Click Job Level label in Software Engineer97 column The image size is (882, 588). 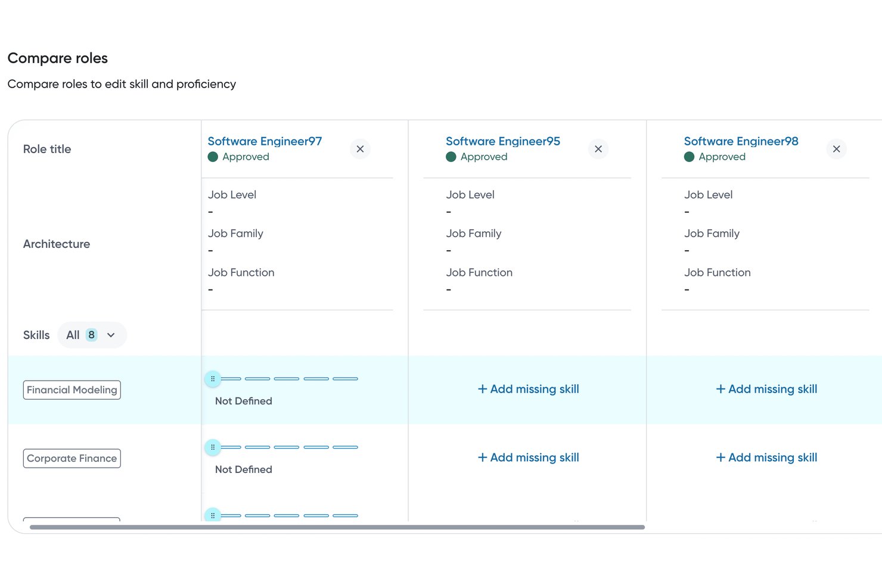point(232,195)
